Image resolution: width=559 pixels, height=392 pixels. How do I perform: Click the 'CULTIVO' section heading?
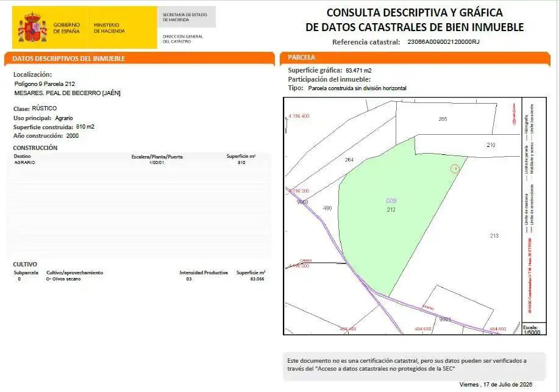25,265
